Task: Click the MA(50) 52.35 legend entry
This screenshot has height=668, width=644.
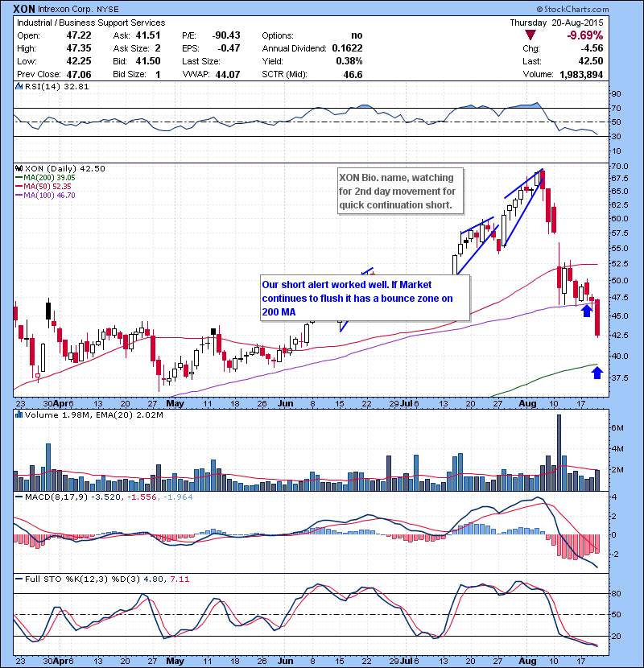Action: pos(43,186)
